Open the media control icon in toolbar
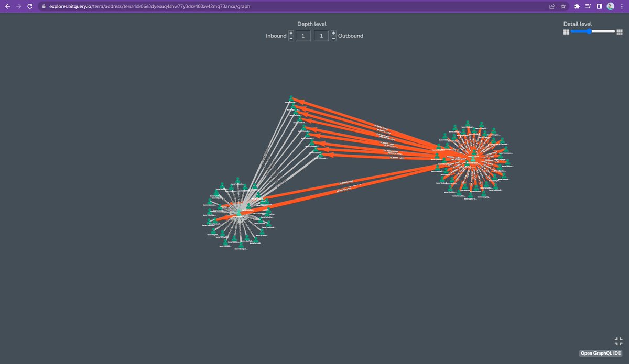Screen dimensions: 629x364 coord(588,6)
